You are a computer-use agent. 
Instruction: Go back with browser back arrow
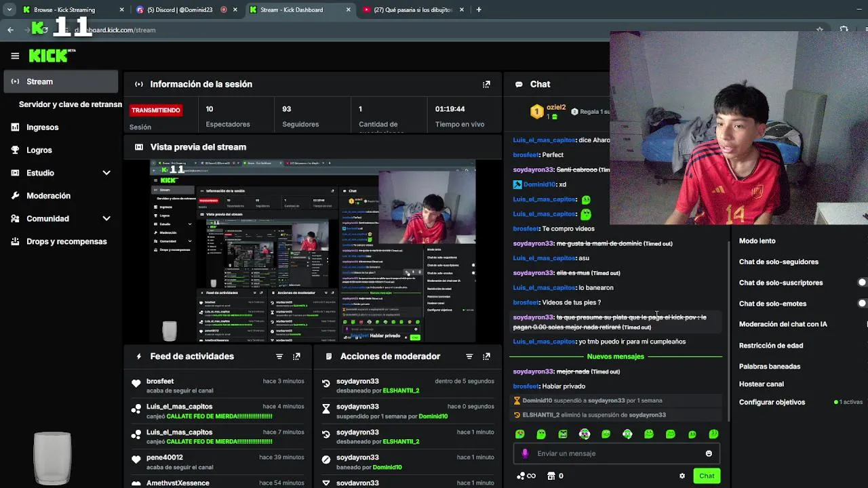click(x=10, y=30)
